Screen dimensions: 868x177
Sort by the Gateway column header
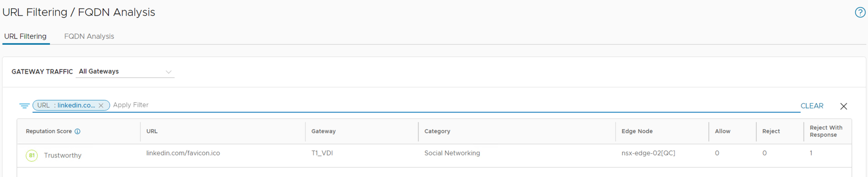(323, 131)
